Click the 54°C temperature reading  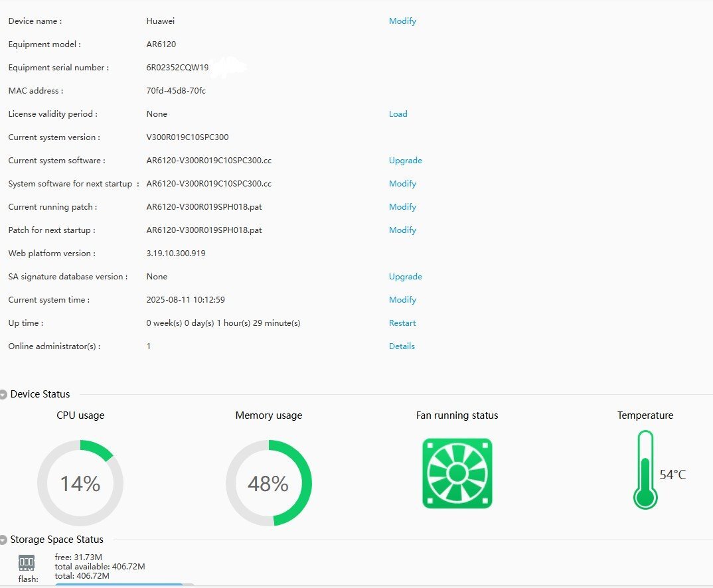(673, 475)
